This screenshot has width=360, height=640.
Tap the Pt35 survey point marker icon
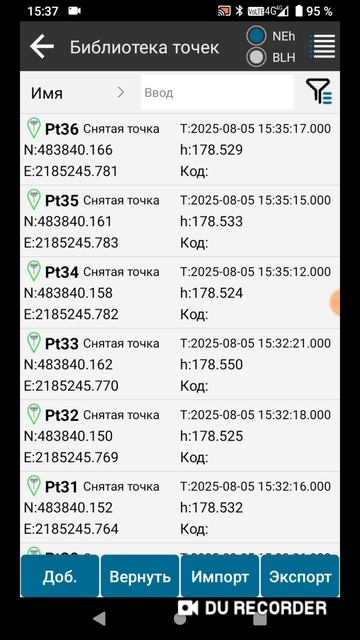(x=34, y=199)
